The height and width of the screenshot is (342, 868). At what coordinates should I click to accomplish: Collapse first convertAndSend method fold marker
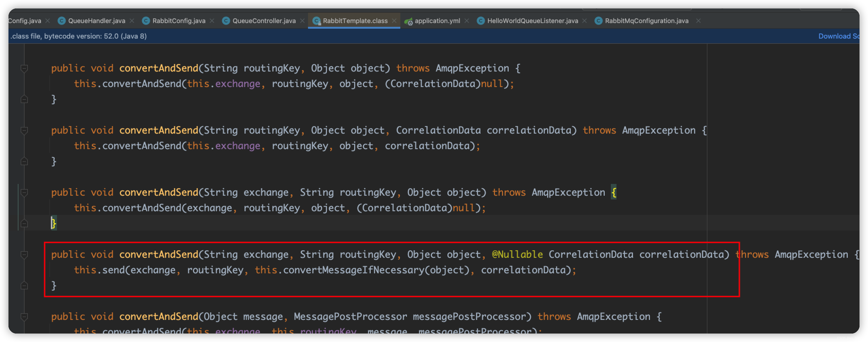coord(24,68)
